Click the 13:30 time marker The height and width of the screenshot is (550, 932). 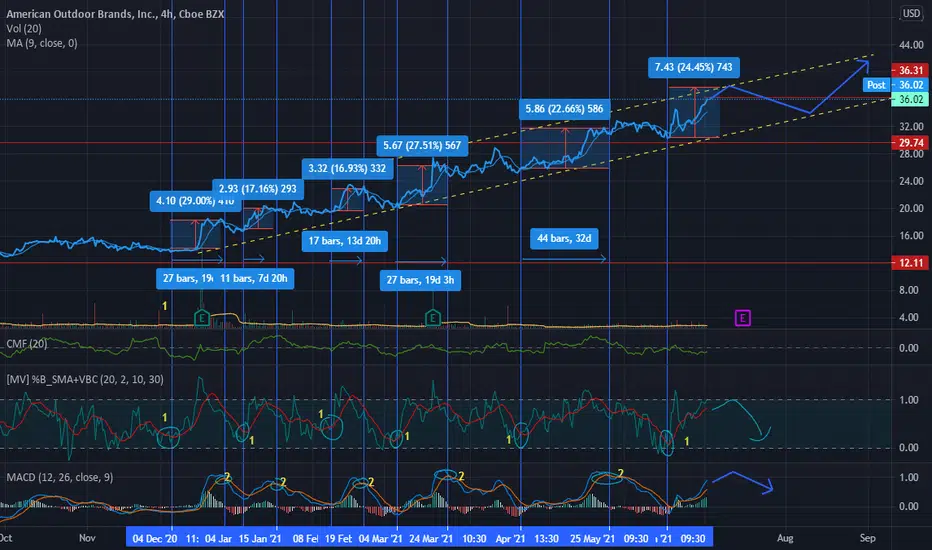pyautogui.click(x=546, y=539)
